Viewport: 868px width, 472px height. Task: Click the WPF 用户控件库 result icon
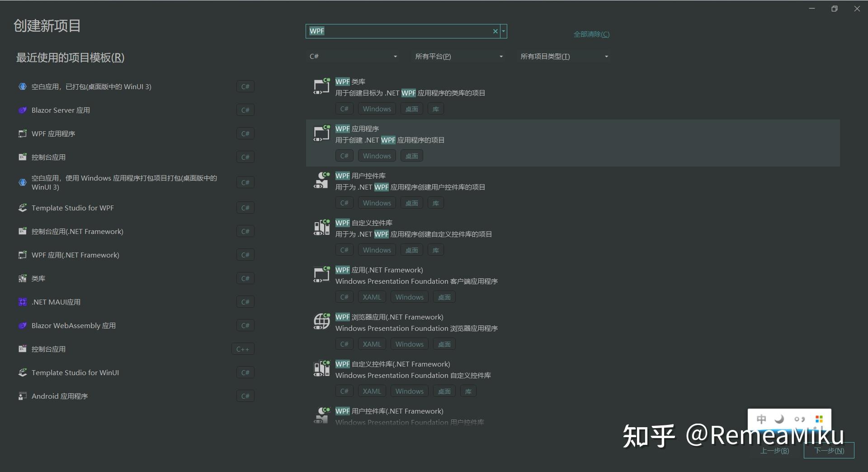tap(321, 180)
